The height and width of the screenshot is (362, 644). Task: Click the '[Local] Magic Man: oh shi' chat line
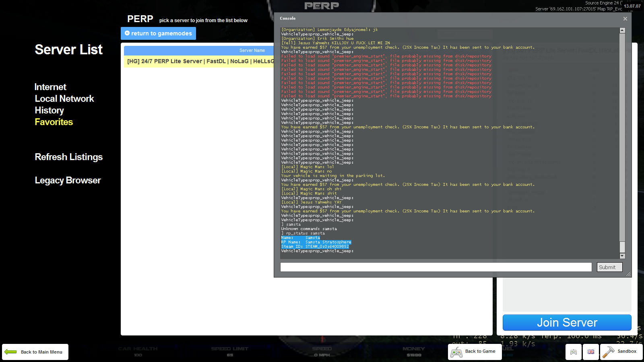tap(311, 189)
